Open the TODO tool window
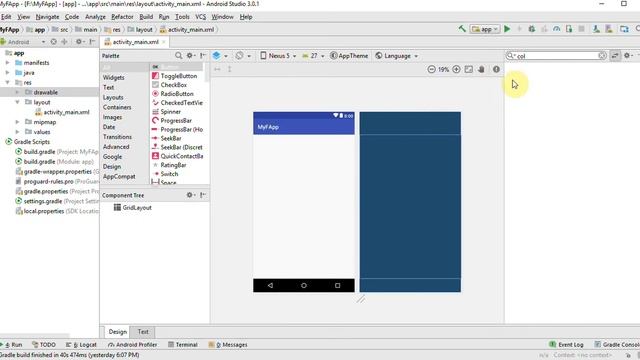The width and height of the screenshot is (640, 360). 44,344
